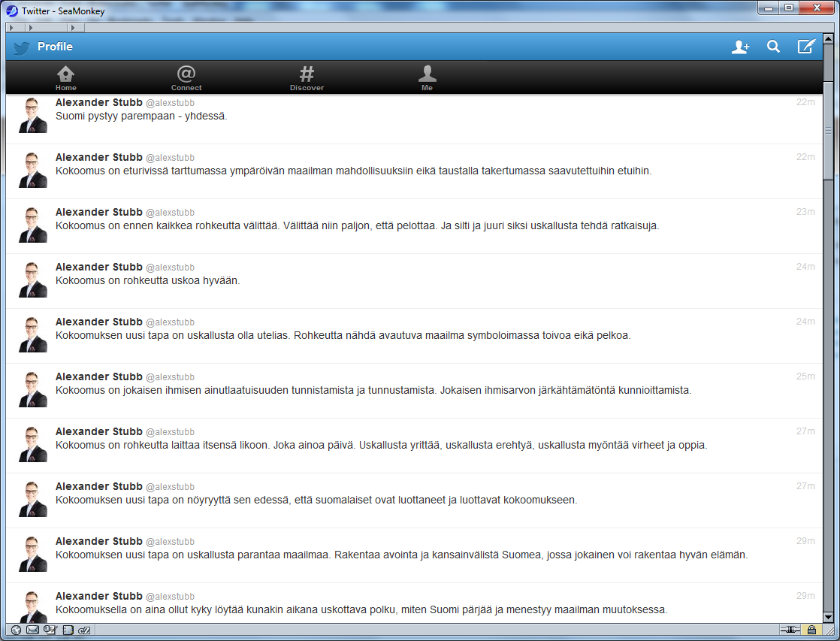Viewport: 840px width, 641px height.
Task: Select the Me tab
Action: point(427,78)
